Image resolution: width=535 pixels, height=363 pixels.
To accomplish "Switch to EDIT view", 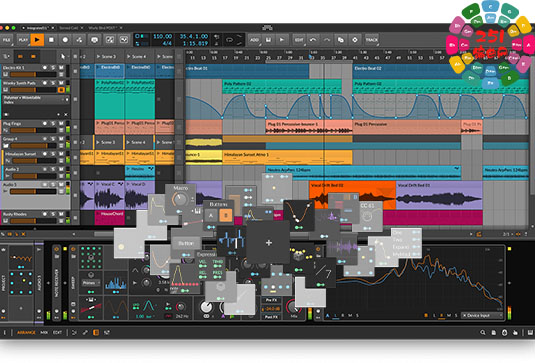I will tap(57, 332).
